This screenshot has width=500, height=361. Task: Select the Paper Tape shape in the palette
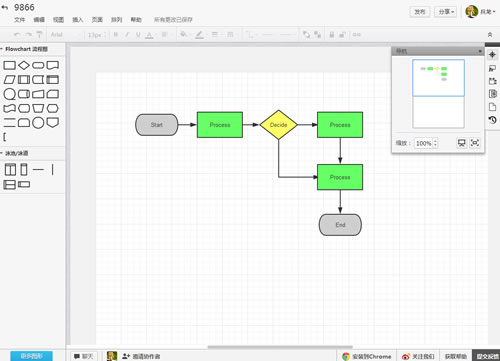[9, 108]
